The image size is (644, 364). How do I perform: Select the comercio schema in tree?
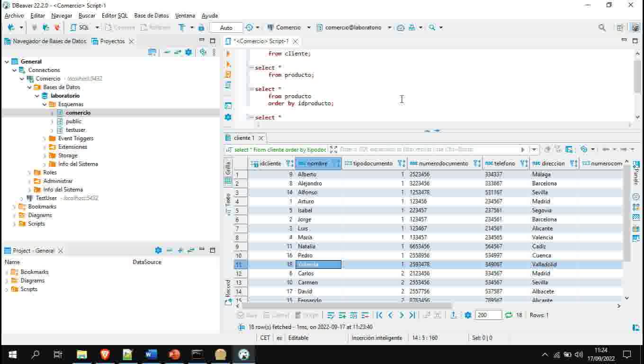(x=78, y=113)
